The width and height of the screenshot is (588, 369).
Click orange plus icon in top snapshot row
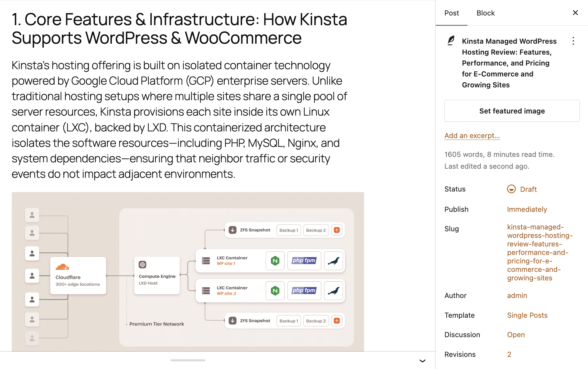point(337,230)
